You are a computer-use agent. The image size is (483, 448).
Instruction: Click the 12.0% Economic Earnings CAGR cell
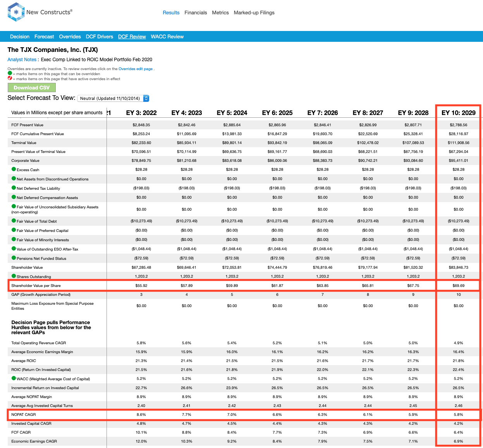[x=141, y=441]
